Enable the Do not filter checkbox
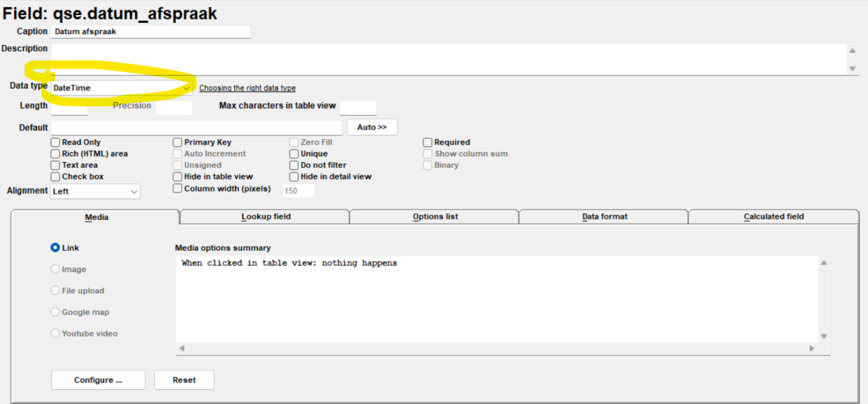 pos(294,165)
